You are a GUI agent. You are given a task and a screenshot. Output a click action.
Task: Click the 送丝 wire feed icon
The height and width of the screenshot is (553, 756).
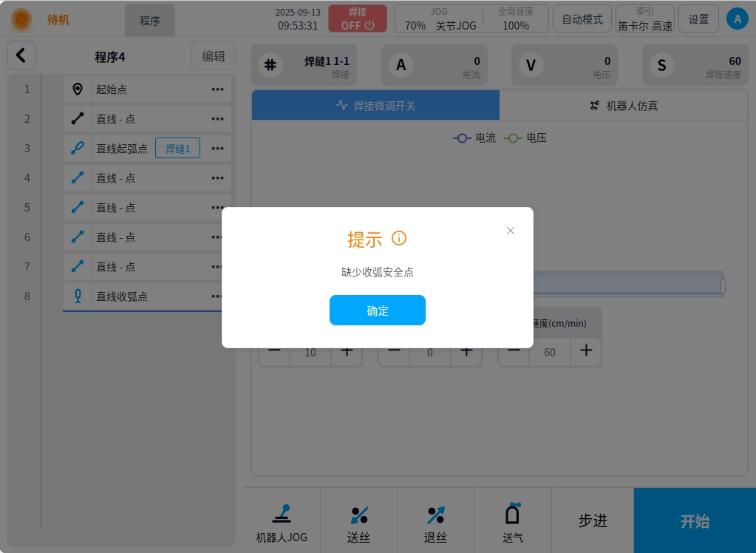click(358, 515)
